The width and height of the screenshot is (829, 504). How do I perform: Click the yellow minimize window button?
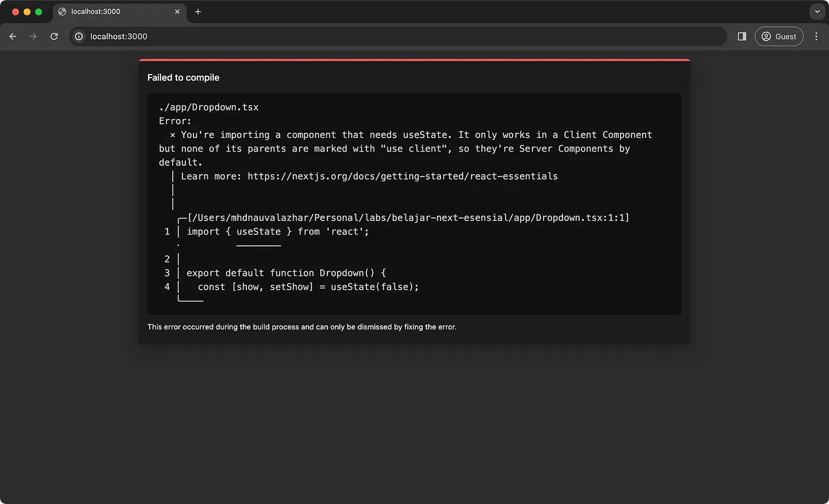pos(26,11)
